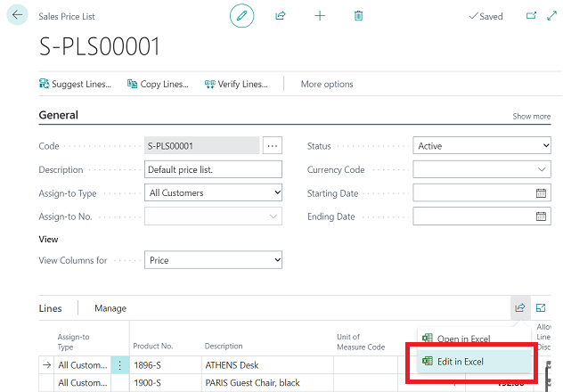Image resolution: width=563 pixels, height=392 pixels.
Task: Open row options for 1896-S line
Action: click(120, 365)
